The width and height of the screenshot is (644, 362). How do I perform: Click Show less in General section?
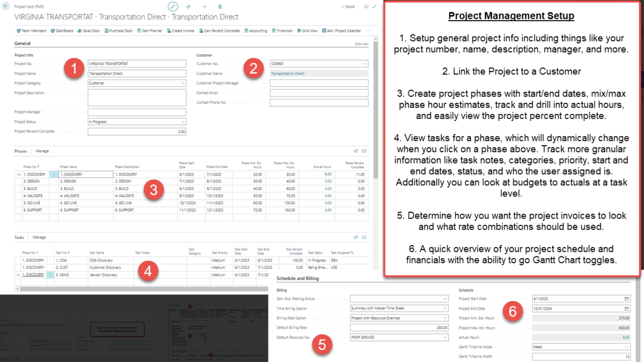[361, 44]
